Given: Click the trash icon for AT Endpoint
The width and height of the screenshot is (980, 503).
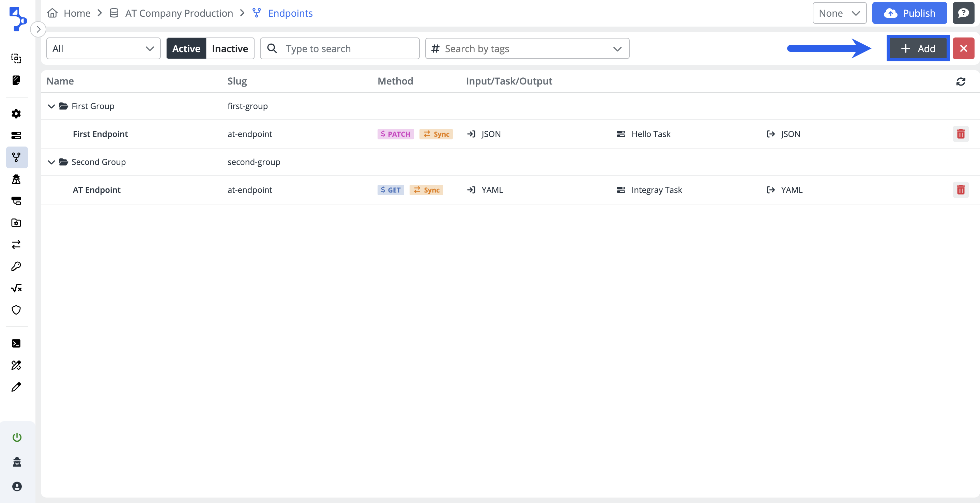Looking at the screenshot, I should pos(960,190).
